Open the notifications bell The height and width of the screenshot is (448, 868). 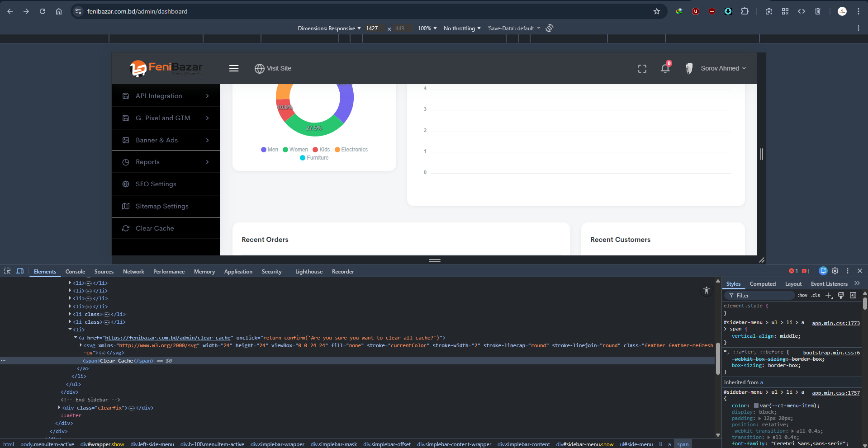(665, 68)
